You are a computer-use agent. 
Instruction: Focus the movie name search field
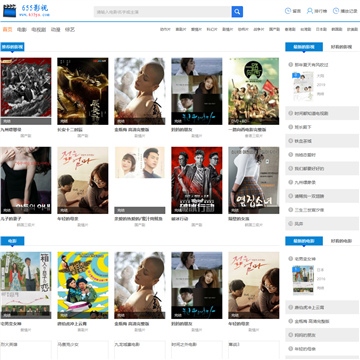coord(163,12)
